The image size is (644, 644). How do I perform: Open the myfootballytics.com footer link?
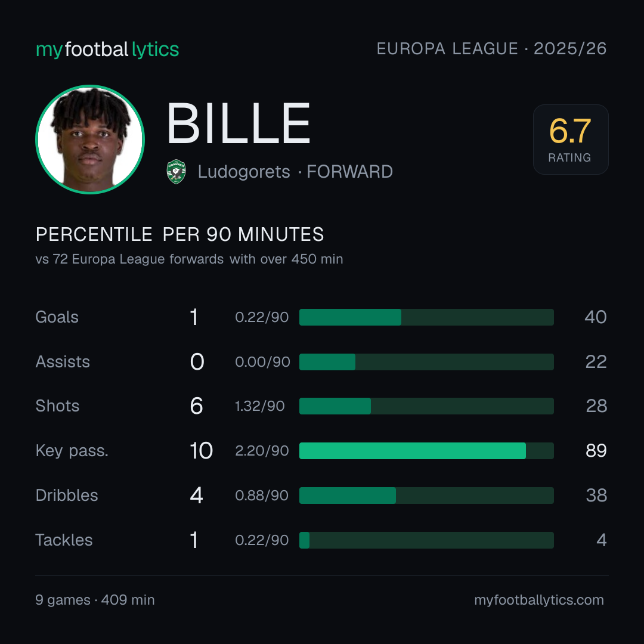(539, 600)
